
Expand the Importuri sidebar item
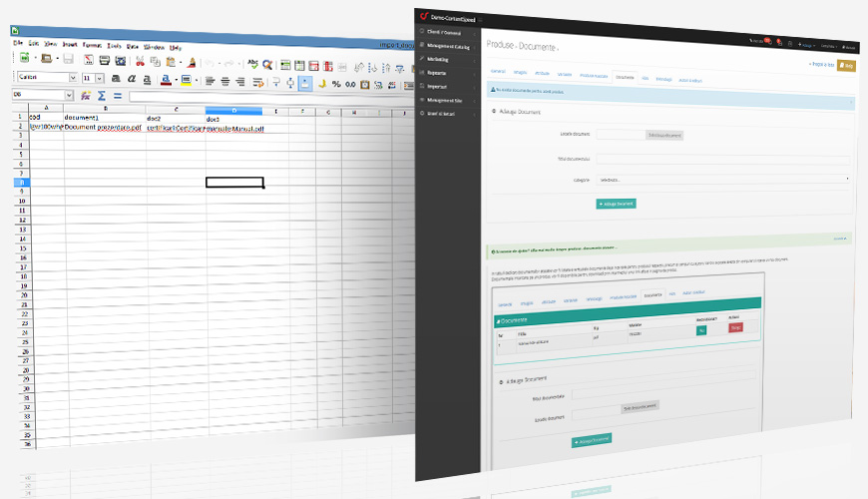coord(448,87)
